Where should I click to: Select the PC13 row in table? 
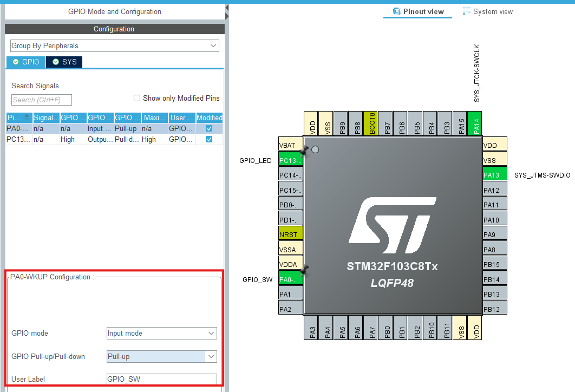(x=114, y=139)
